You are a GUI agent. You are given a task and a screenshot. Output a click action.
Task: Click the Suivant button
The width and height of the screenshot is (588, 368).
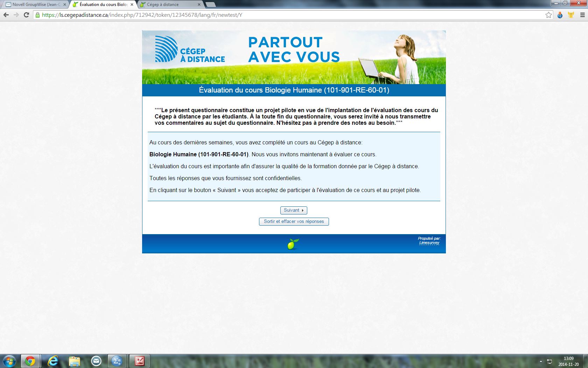point(294,210)
